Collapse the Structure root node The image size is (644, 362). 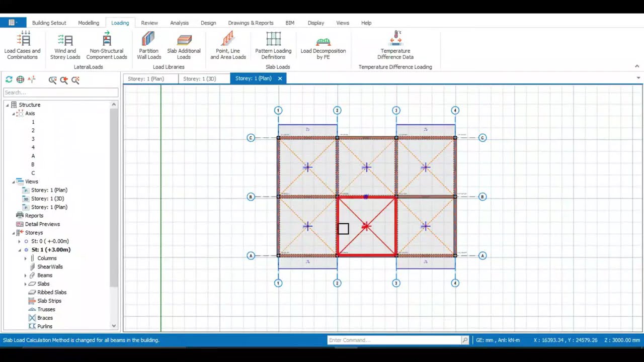point(7,105)
